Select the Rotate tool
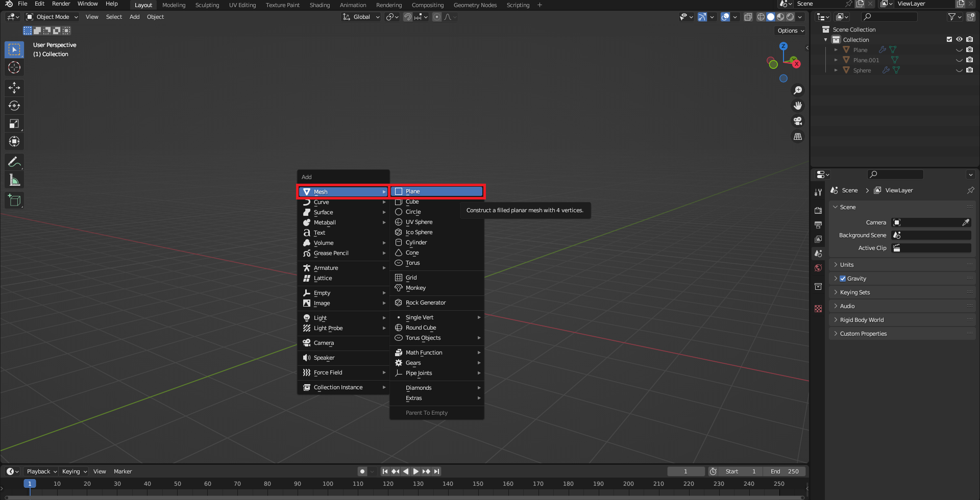The width and height of the screenshot is (980, 500). tap(14, 106)
